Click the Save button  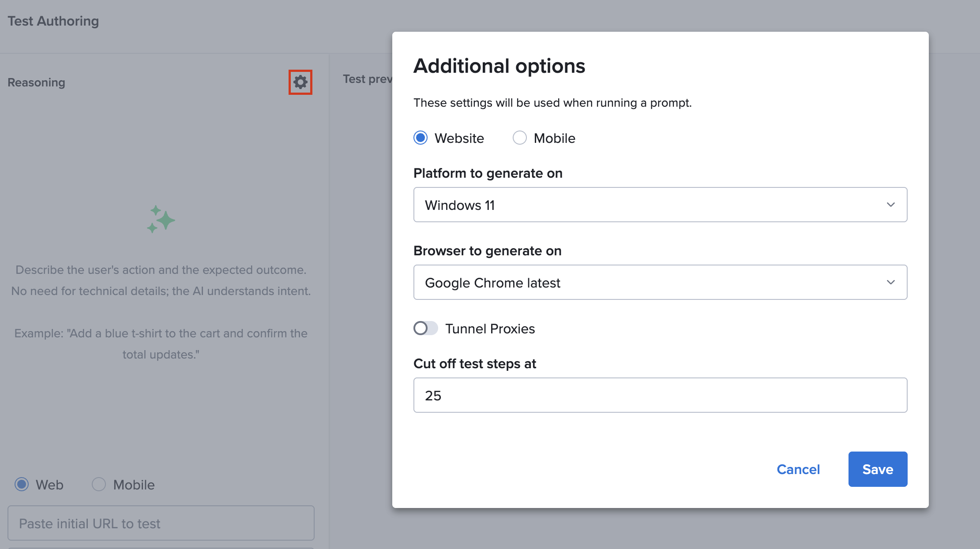[x=877, y=469]
